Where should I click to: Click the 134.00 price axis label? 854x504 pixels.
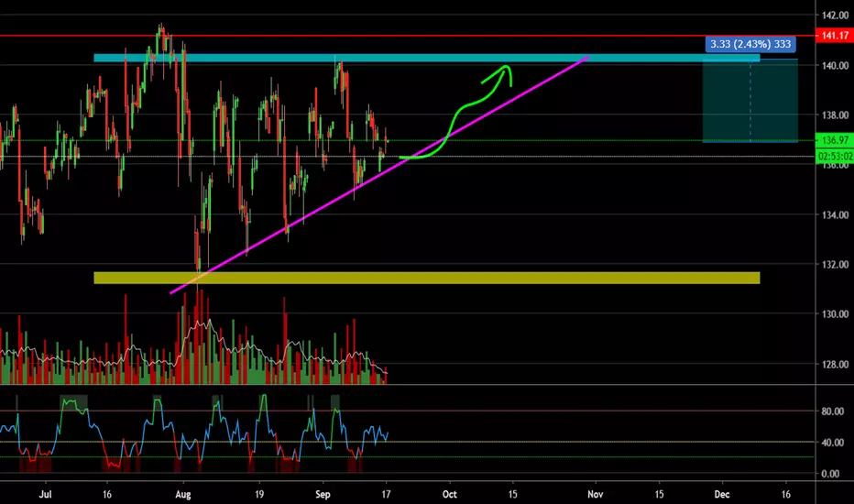tap(835, 214)
